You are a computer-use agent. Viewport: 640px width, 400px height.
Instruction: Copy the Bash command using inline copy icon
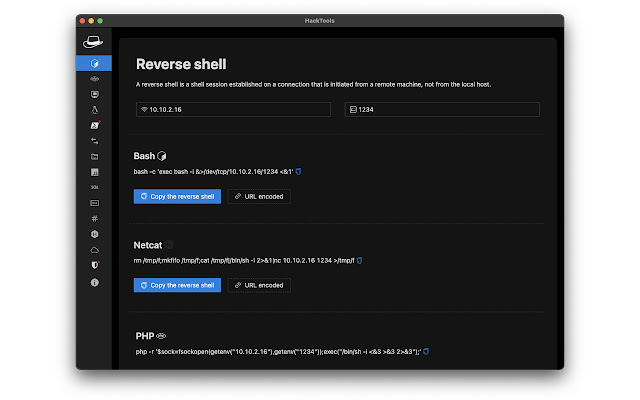click(x=298, y=171)
